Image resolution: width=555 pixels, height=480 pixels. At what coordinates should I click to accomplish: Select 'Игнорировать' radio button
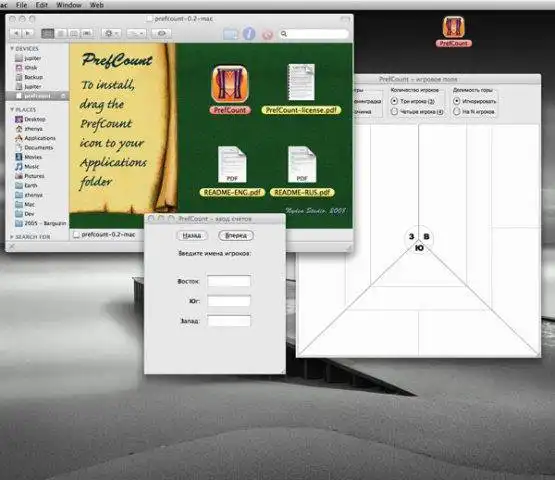[x=457, y=101]
